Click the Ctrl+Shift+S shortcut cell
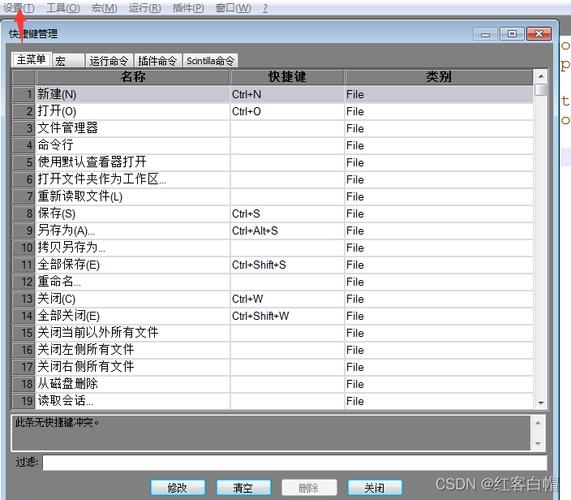571x500 pixels. pyautogui.click(x=287, y=265)
